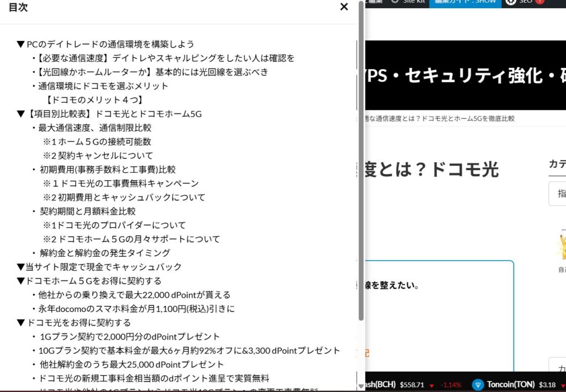Image resolution: width=566 pixels, height=392 pixels.
Task: Toggle the 当サイト限定で現金でキャッシュバック triangle
Action: click(x=20, y=267)
